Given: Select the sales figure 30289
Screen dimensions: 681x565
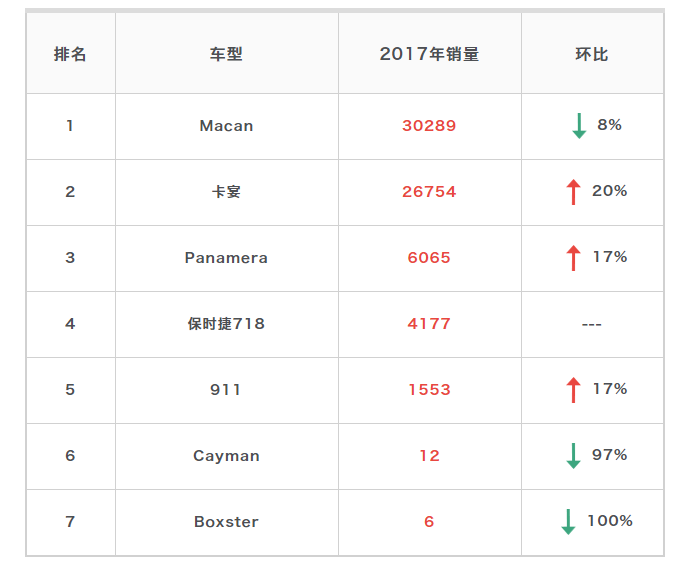Looking at the screenshot, I should coord(429,126).
